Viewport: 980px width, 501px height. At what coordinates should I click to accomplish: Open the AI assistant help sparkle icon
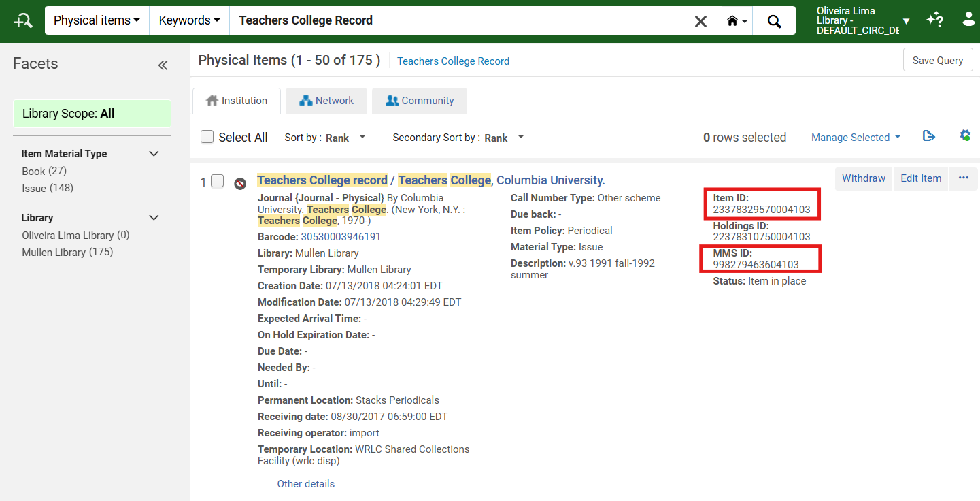tap(934, 20)
